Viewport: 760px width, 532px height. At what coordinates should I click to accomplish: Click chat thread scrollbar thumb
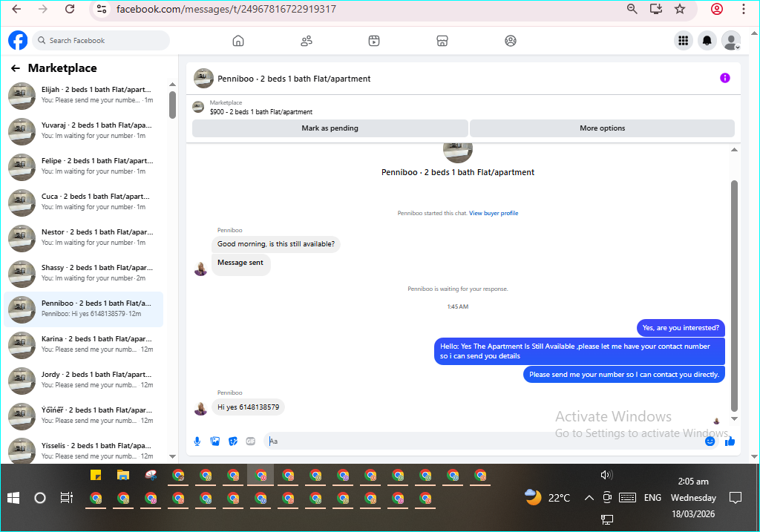tap(734, 297)
